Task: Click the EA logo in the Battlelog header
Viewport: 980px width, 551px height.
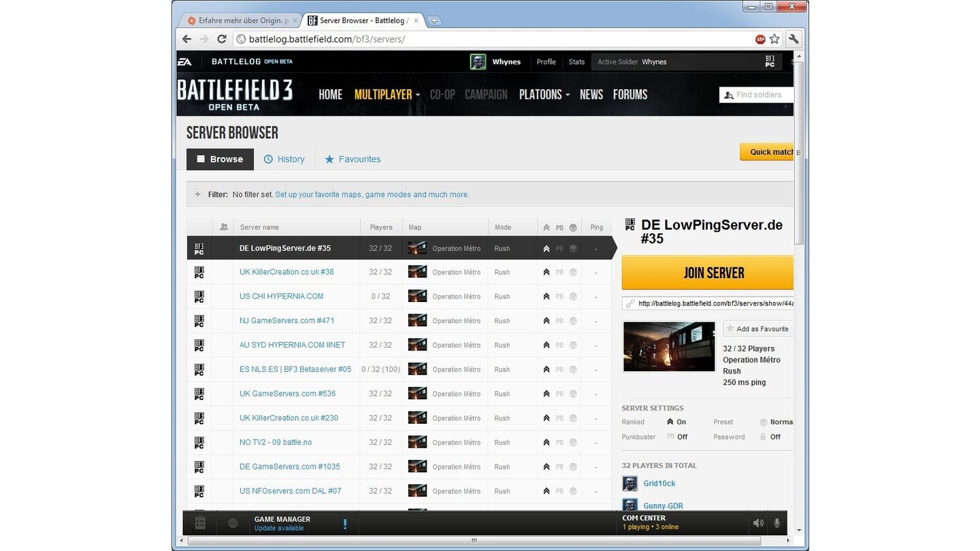Action: click(184, 62)
